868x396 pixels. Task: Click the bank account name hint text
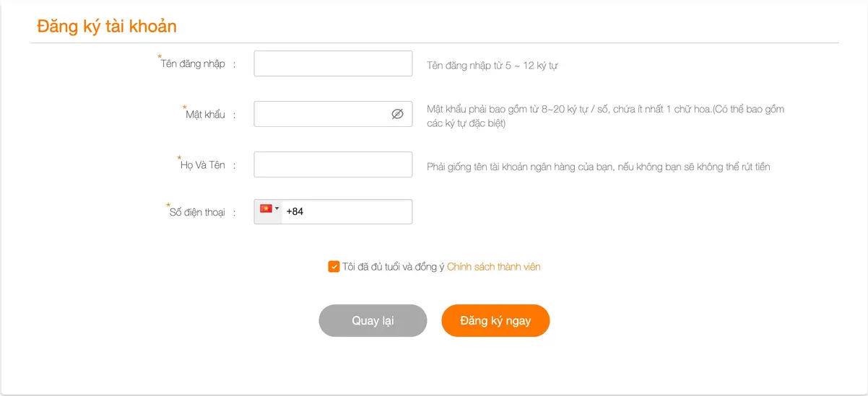pos(598,167)
